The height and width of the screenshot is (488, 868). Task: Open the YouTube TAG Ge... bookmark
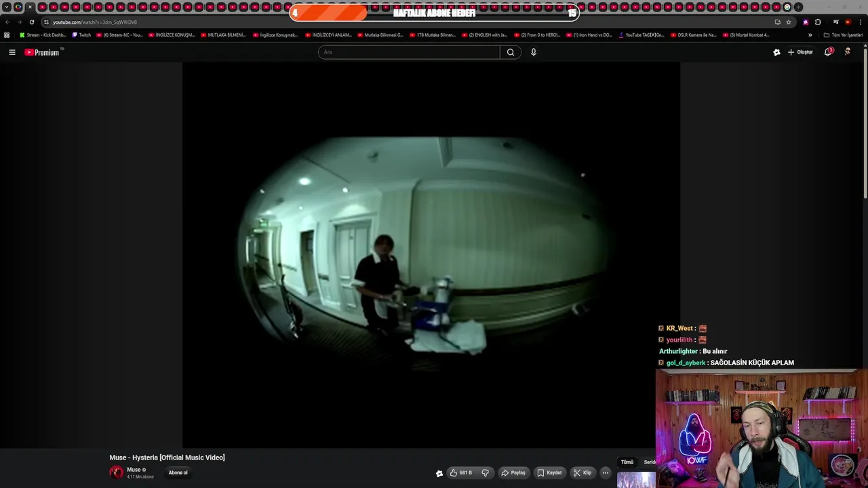click(x=642, y=35)
